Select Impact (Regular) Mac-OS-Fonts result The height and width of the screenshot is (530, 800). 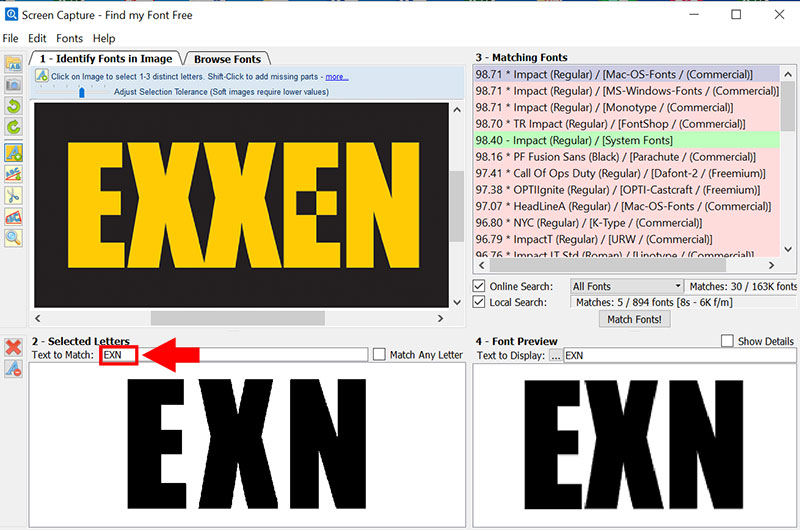coord(627,74)
